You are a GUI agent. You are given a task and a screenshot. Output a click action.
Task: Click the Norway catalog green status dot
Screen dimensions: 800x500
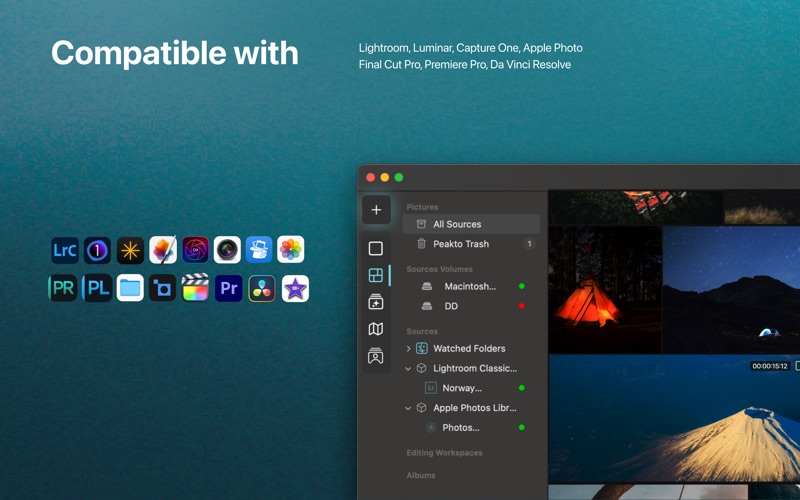(521, 388)
